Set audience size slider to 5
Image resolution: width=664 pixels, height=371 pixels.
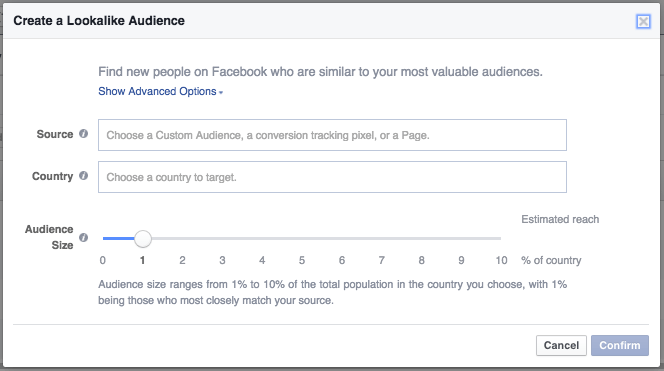(x=302, y=238)
